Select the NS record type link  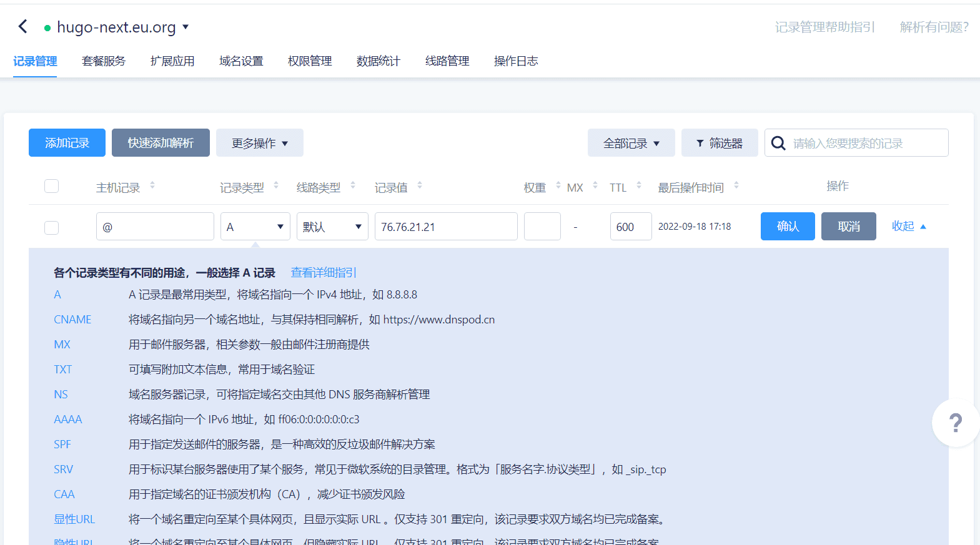[x=61, y=395]
